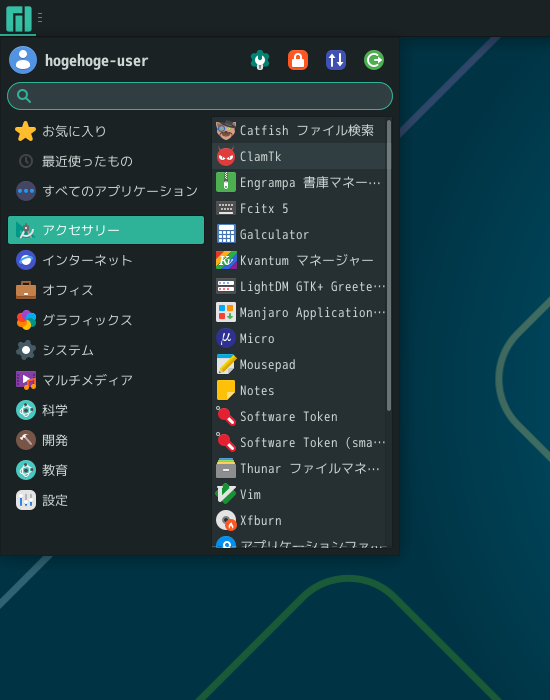Click the lock screen icon
This screenshot has width=550, height=700.
coord(298,60)
